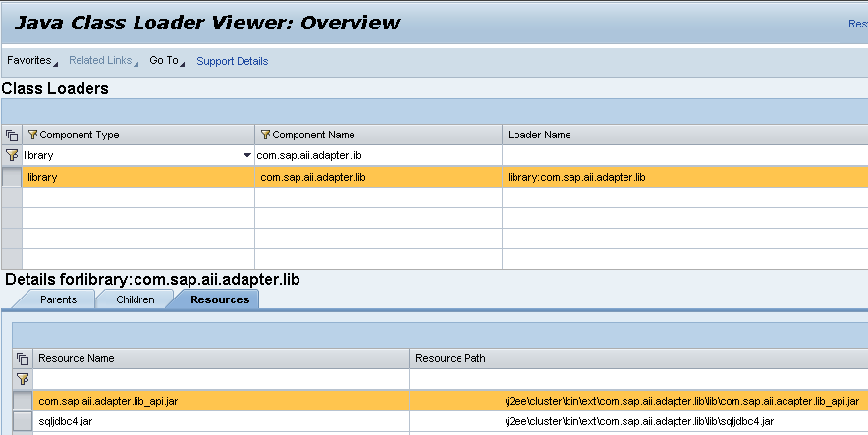The height and width of the screenshot is (435, 868).
Task: Click the select-all icon in Resources table
Action: pyautogui.click(x=23, y=359)
